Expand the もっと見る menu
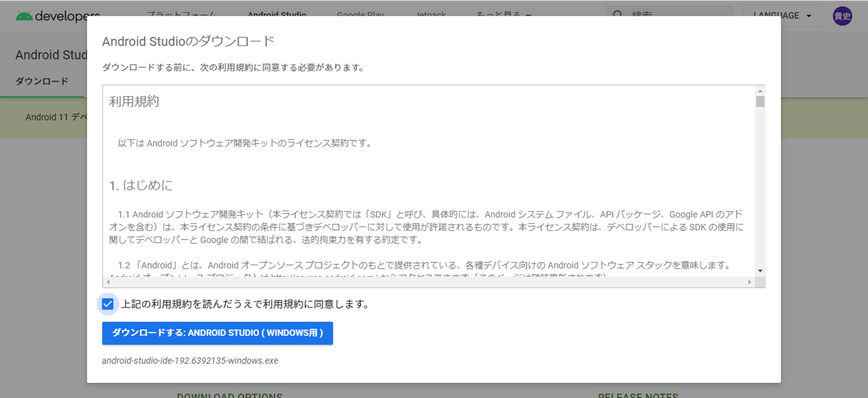This screenshot has width=868, height=398. tap(504, 15)
